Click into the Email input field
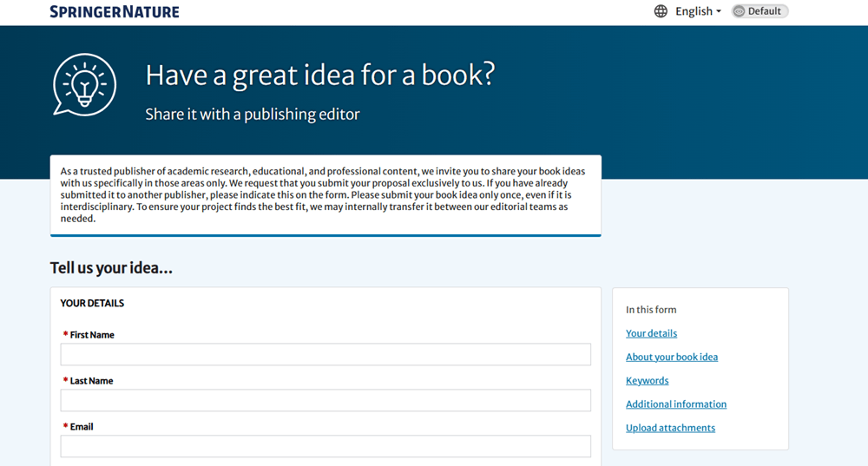The width and height of the screenshot is (868, 466). pyautogui.click(x=325, y=446)
